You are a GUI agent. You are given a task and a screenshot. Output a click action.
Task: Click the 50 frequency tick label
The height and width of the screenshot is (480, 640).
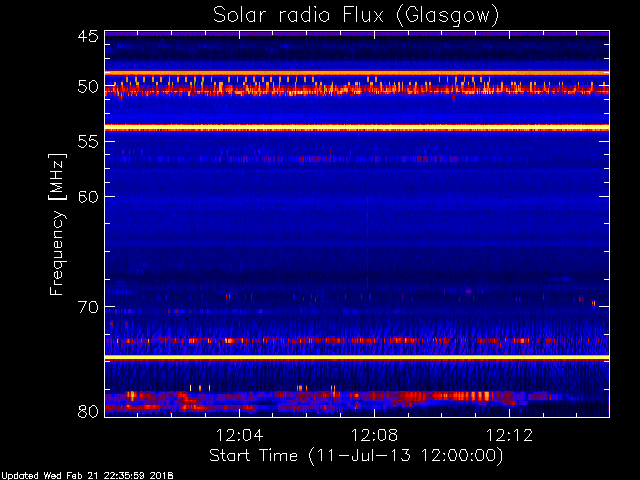coord(88,87)
